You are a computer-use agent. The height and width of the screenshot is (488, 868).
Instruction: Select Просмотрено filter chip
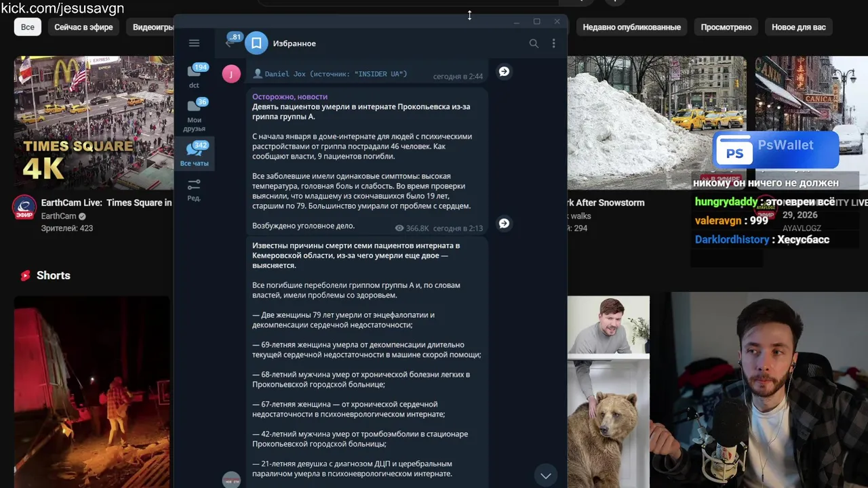(x=726, y=27)
